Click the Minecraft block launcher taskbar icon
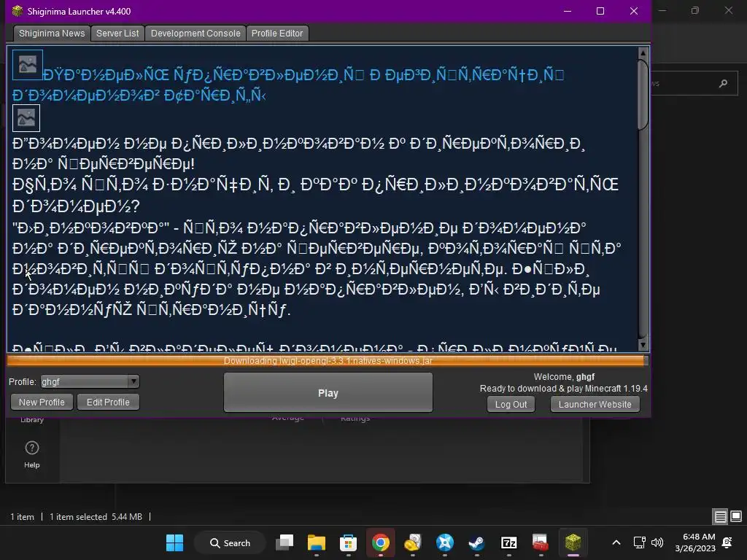This screenshot has width=747, height=560. 573,542
